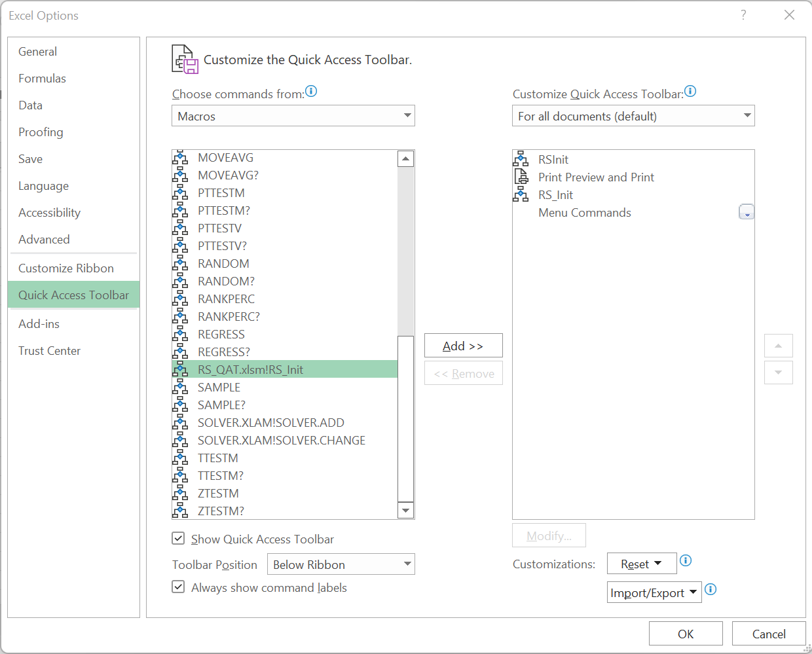Click the Add >> button

click(x=464, y=346)
